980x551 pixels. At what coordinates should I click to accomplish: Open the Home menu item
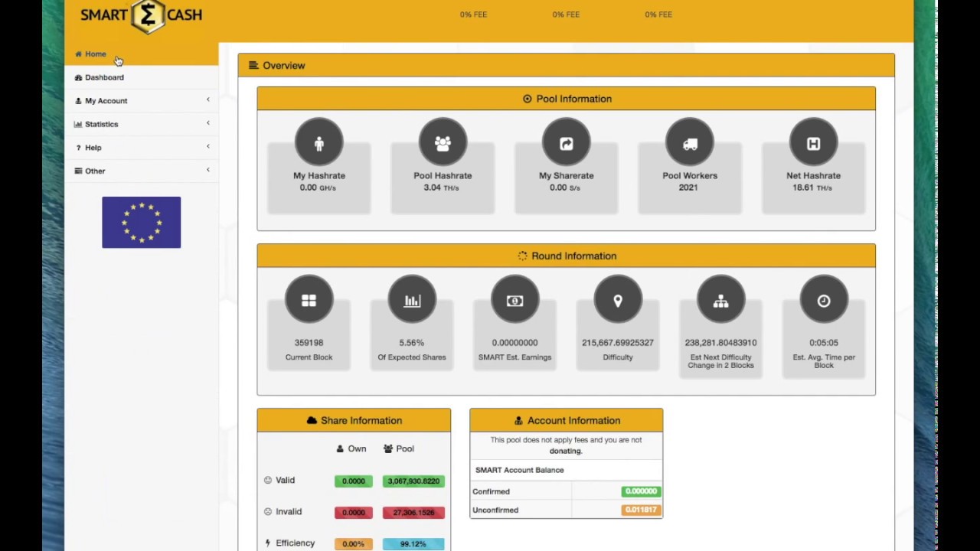[x=142, y=54]
